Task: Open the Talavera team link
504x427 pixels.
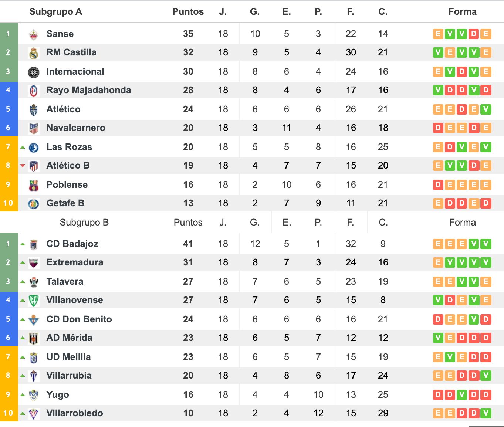Action: [65, 281]
